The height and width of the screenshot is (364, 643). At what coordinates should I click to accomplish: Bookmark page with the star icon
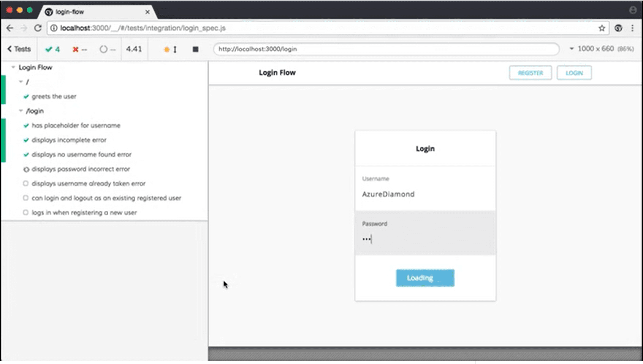pos(601,28)
